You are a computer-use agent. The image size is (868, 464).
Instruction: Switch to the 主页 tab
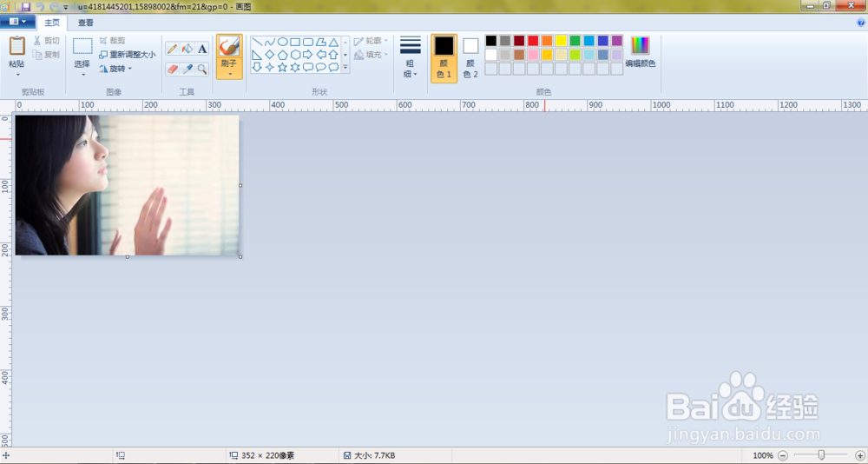click(x=52, y=23)
